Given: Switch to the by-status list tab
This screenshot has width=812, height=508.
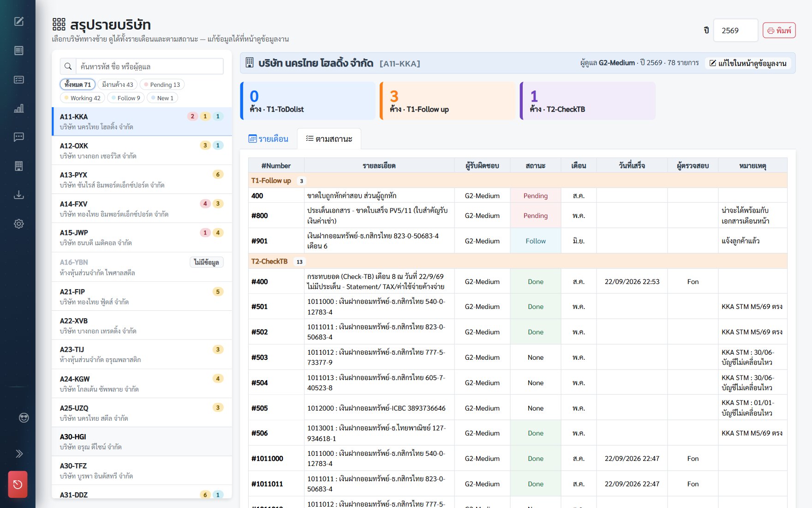Looking at the screenshot, I should pos(329,139).
